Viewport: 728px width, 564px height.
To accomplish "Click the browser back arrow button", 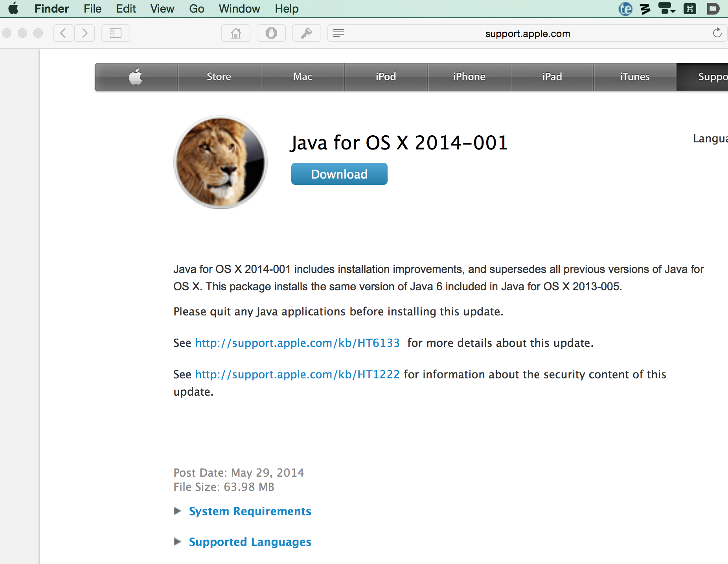I will (63, 33).
